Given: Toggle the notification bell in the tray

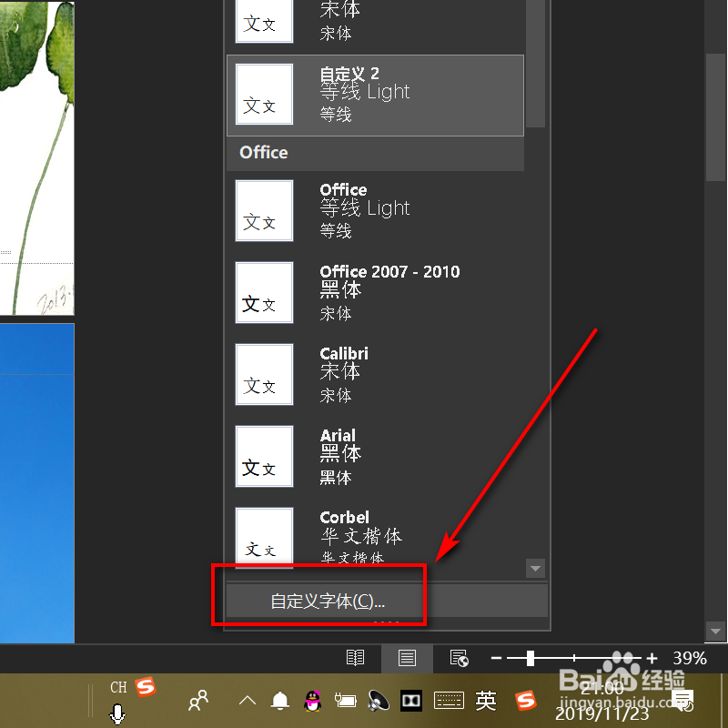Looking at the screenshot, I should click(279, 701).
